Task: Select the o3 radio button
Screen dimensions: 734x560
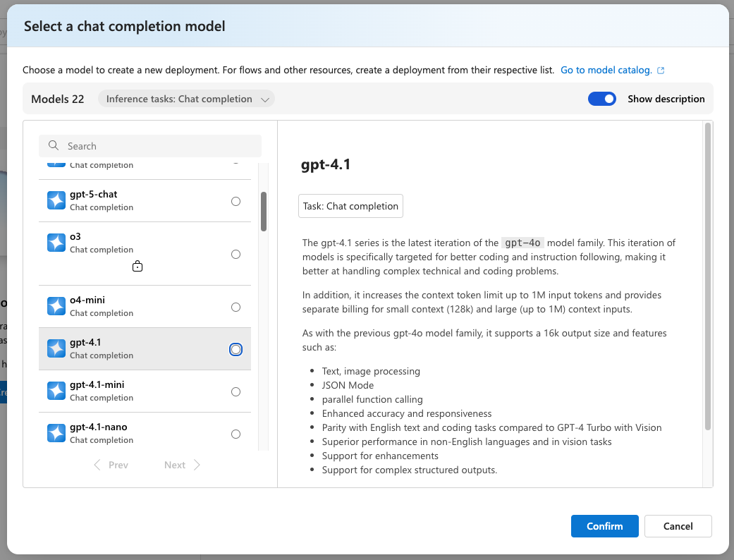Action: point(236,254)
